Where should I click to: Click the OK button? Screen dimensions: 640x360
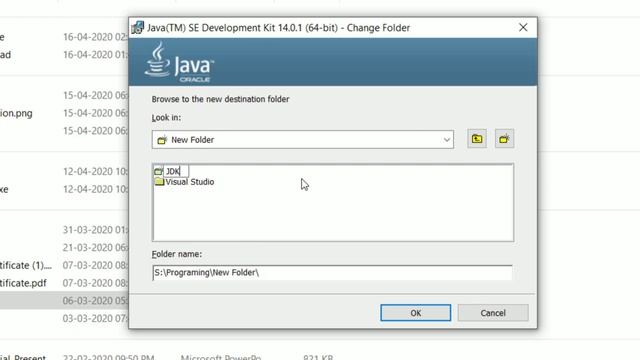(x=416, y=313)
